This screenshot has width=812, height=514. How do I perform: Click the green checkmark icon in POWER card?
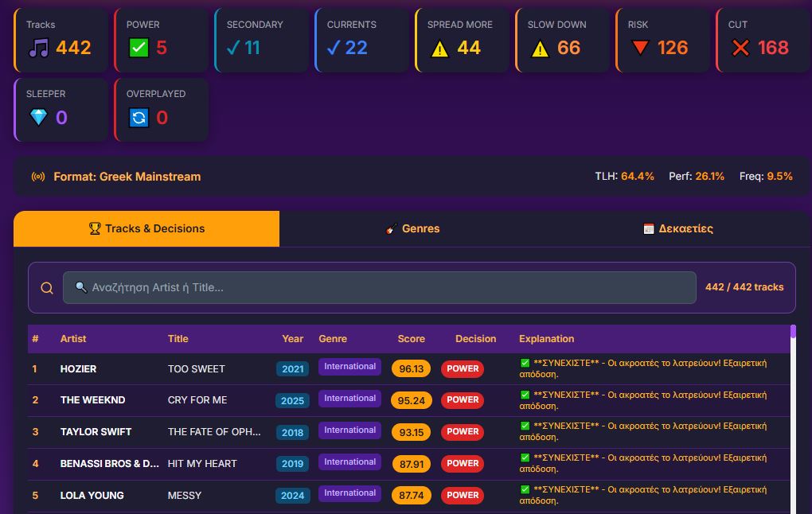point(139,48)
